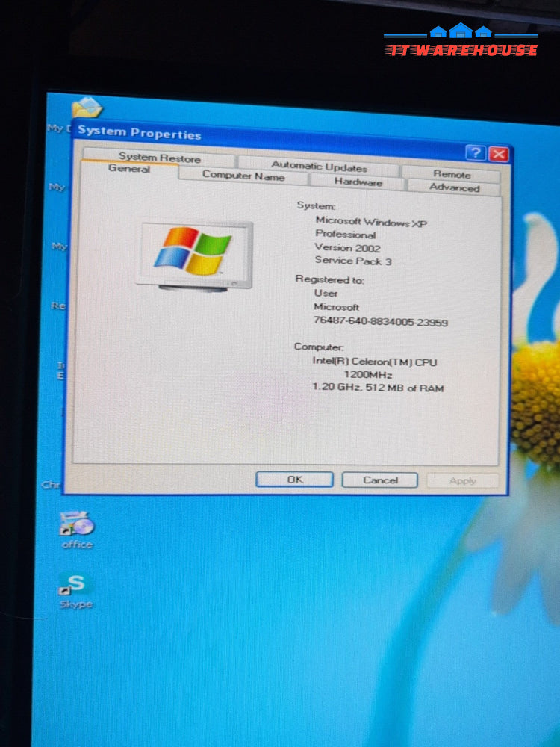560x747 pixels.
Task: Switch to the Automatic Updates tab
Action: pos(319,167)
